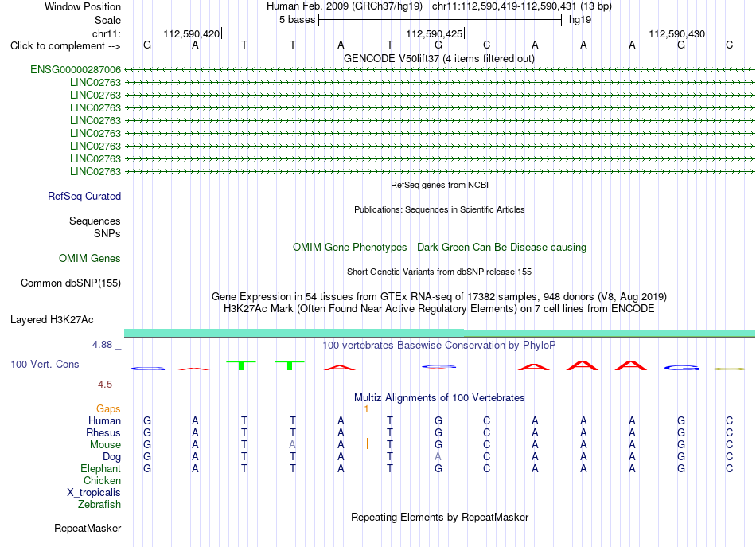The height and width of the screenshot is (547, 756).
Task: Click the OMIM Gene Phenotypes green title
Action: coord(439,248)
